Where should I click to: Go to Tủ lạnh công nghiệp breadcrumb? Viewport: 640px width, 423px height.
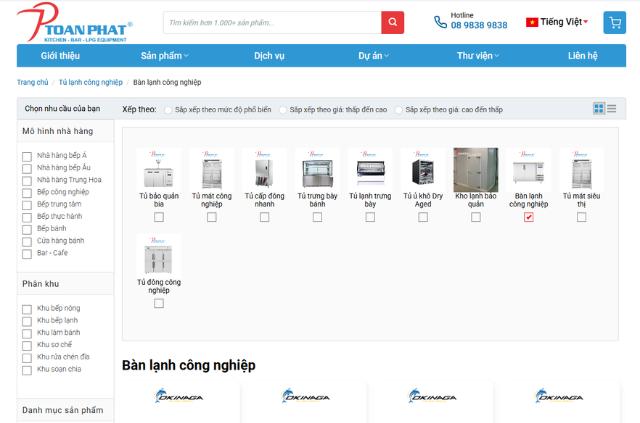click(91, 82)
